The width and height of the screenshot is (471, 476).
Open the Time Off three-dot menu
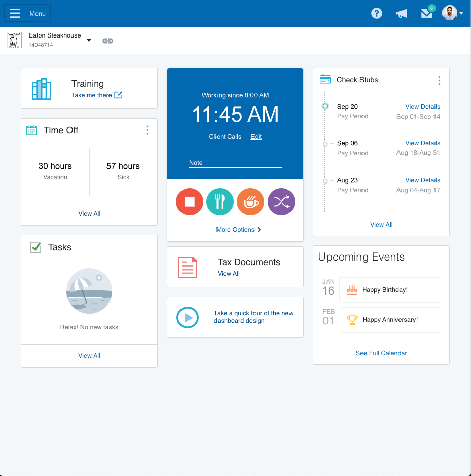[x=147, y=130]
